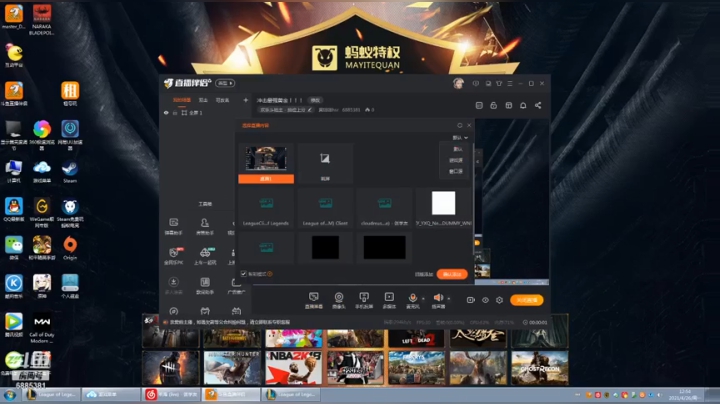Choose third option in sort dropdown list
This screenshot has height=404, width=720.
point(456,171)
